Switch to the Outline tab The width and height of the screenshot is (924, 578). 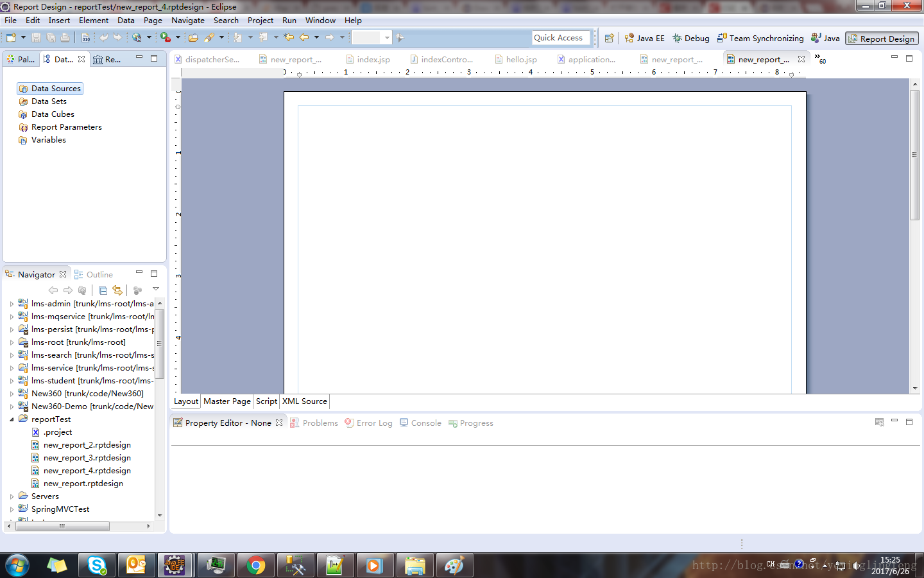point(94,274)
